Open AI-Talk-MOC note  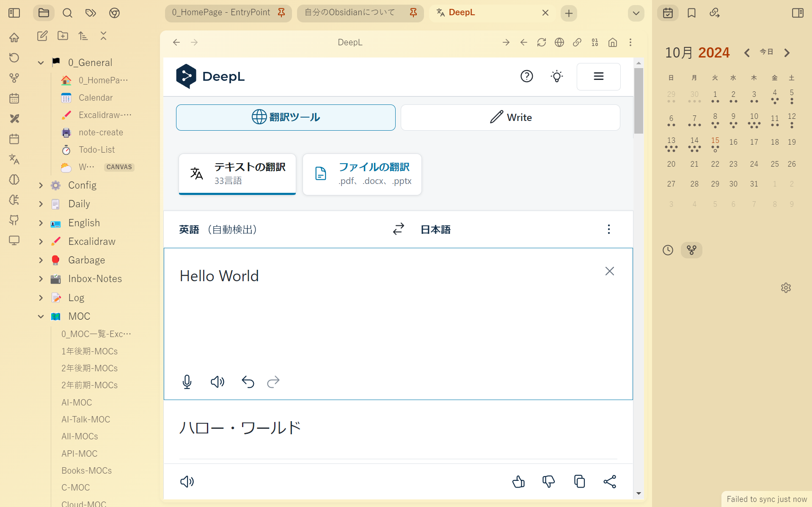point(85,419)
